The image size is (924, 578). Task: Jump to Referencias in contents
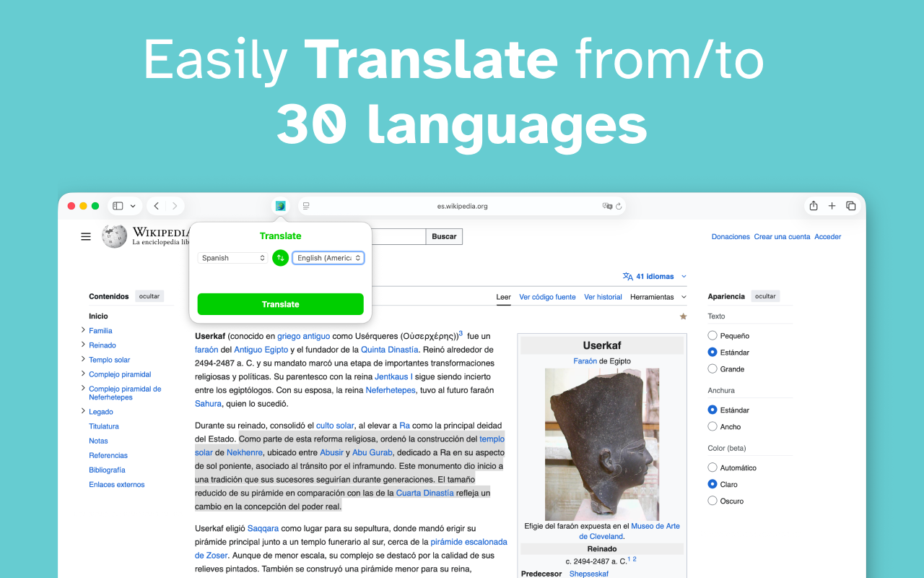[x=108, y=455]
